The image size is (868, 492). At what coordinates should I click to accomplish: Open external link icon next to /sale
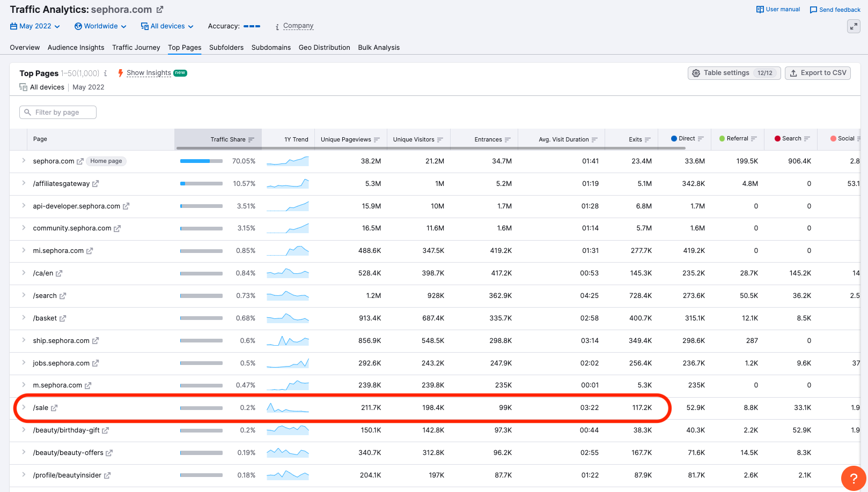(54, 408)
